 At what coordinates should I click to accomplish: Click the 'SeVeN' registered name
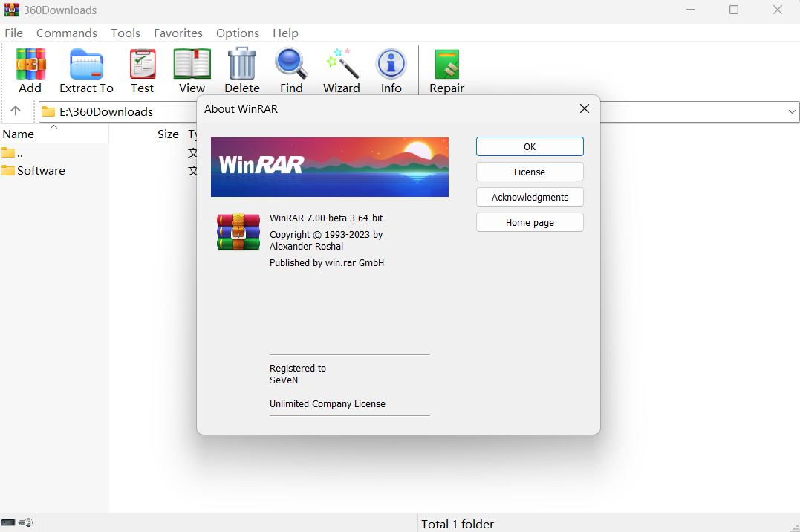(x=284, y=380)
